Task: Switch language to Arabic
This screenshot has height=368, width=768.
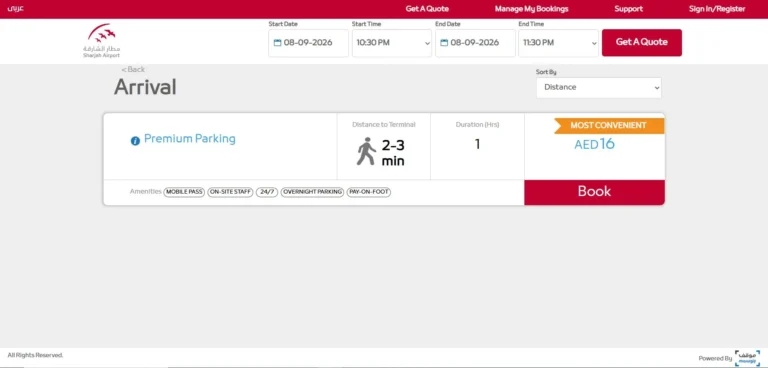Action: (x=16, y=9)
